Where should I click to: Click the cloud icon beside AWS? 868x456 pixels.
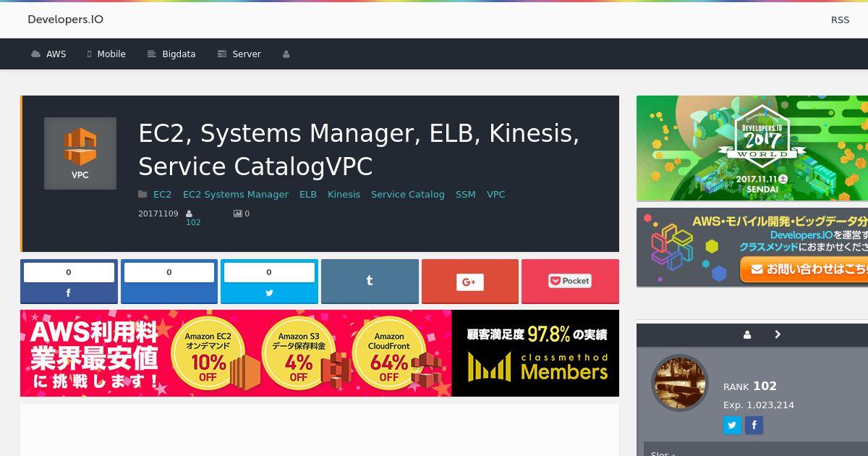[35, 54]
